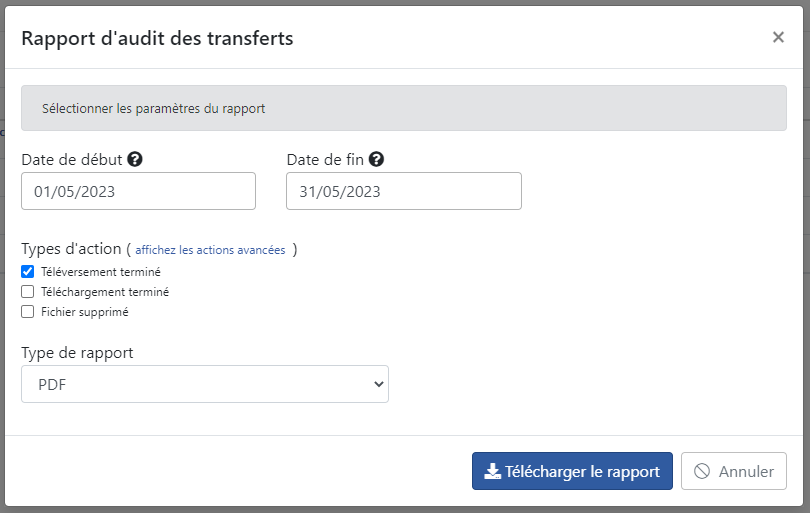Screen dimensions: 810x513
Task: Click the cancel circle icon in Annuler
Action: 702,471
